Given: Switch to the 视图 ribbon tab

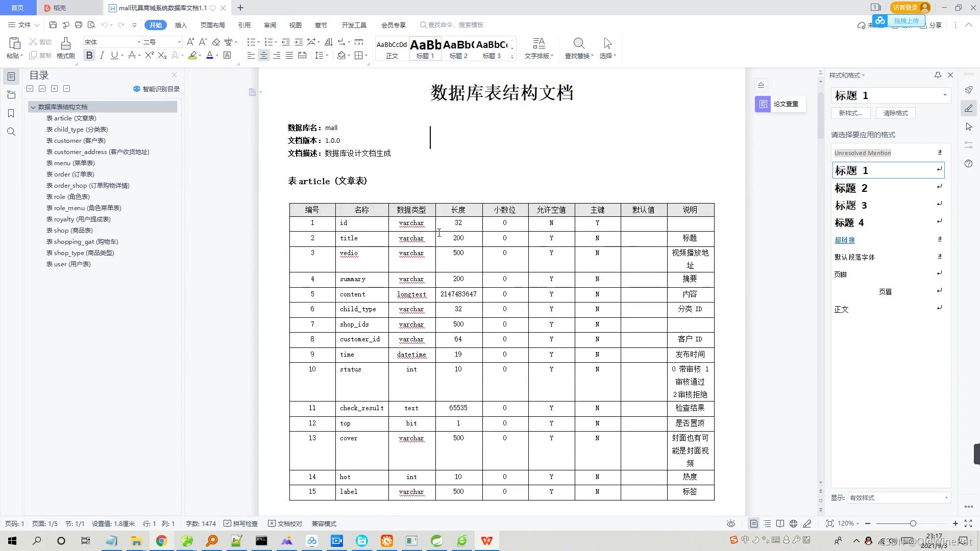Looking at the screenshot, I should [296, 25].
